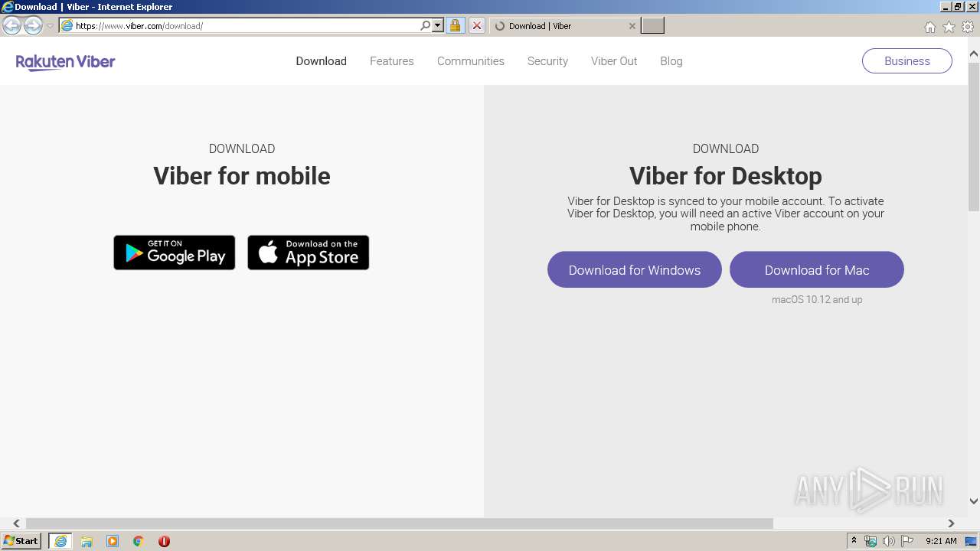
Task: Open recent pages dropdown beside navigation arrows
Action: (50, 26)
